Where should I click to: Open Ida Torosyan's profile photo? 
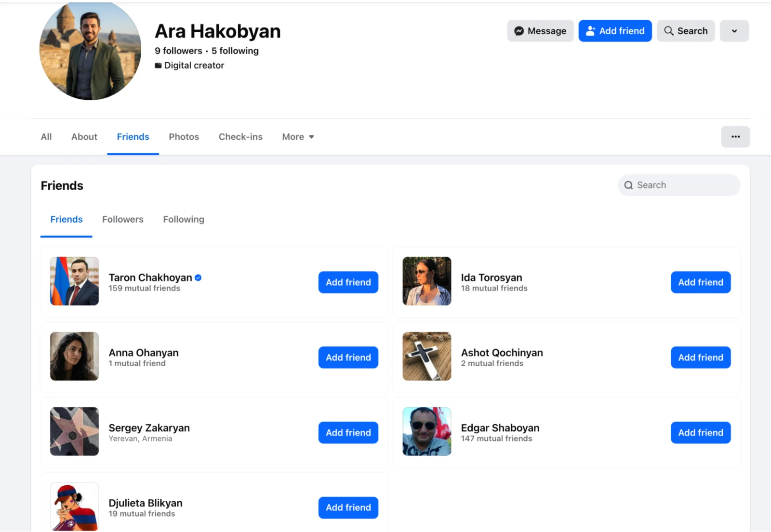click(x=427, y=281)
